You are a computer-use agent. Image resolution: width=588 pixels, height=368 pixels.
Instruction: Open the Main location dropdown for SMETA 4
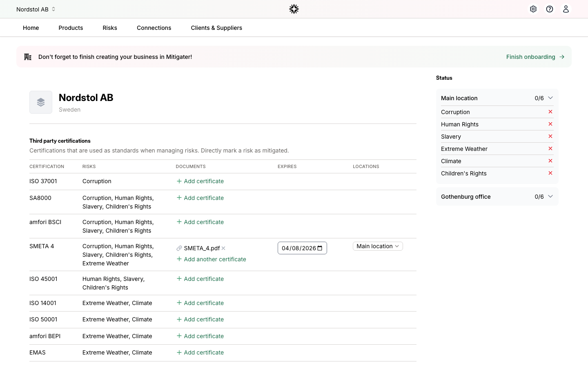pos(378,246)
